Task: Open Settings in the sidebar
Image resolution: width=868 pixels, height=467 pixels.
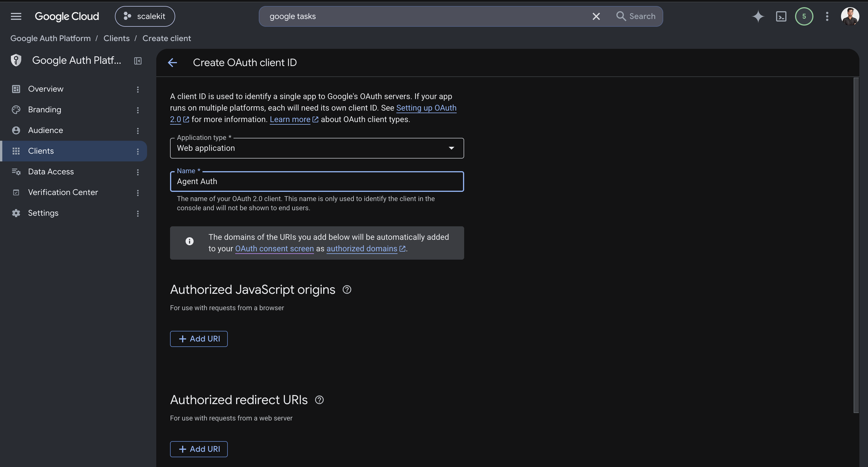Action: [43, 213]
